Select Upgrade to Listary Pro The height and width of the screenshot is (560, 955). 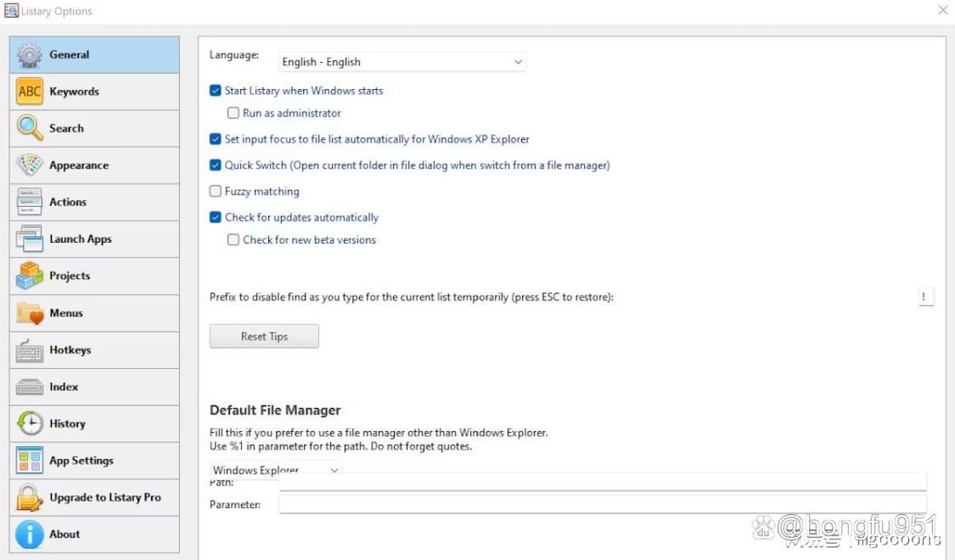[x=94, y=497]
